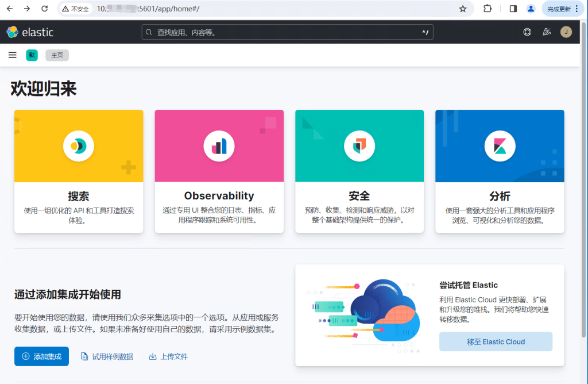Open the 安全 card title
The width and height of the screenshot is (588, 384).
pyautogui.click(x=359, y=196)
